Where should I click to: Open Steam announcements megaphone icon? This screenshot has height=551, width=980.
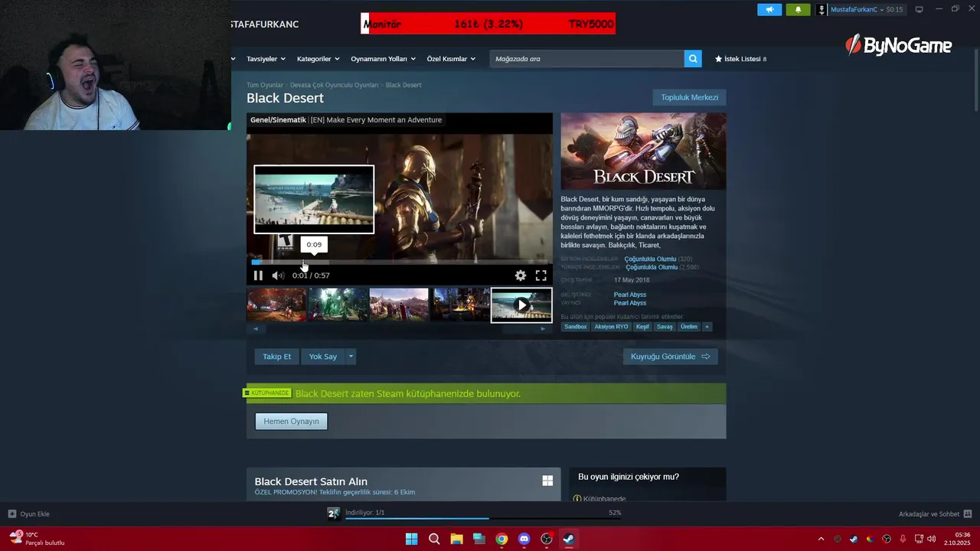click(x=769, y=10)
